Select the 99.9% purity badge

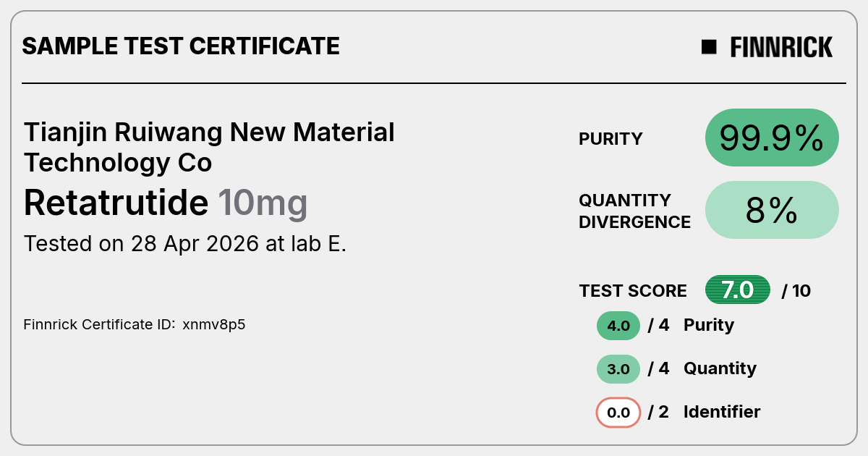pos(772,138)
